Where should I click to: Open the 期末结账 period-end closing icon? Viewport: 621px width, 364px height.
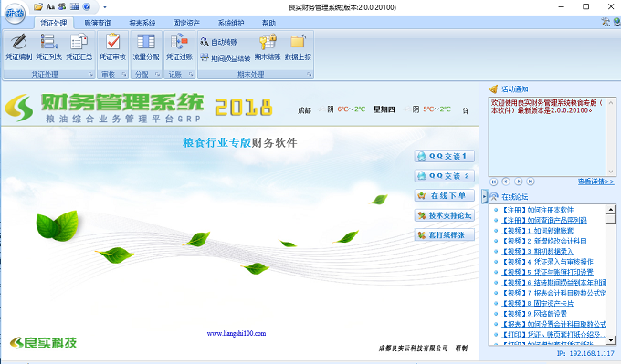[268, 47]
